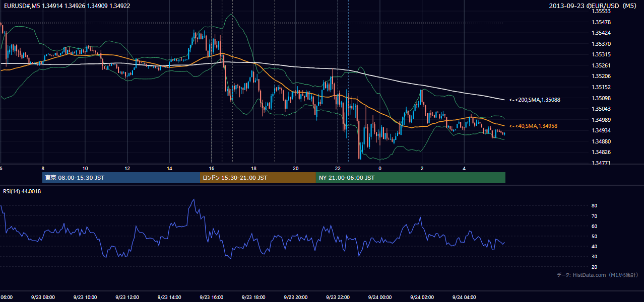
Task: Click RSI scale value 80
Action: pyautogui.click(x=595, y=206)
